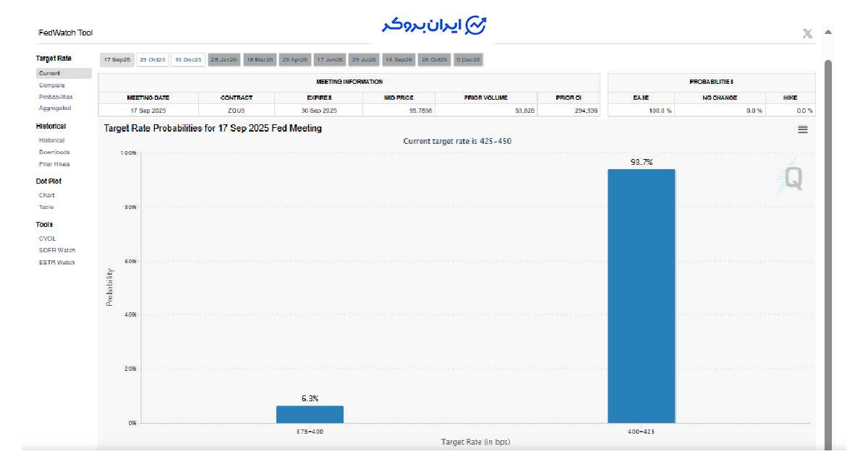Click the 93.7% probability bar
This screenshot has width=868, height=454.
click(641, 296)
